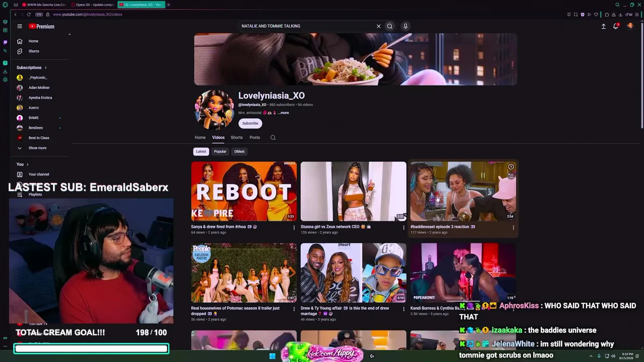Screen dimensions: 644x362
Task: Open the Lovelyniasia_XO channel avatar
Action: [x=214, y=110]
